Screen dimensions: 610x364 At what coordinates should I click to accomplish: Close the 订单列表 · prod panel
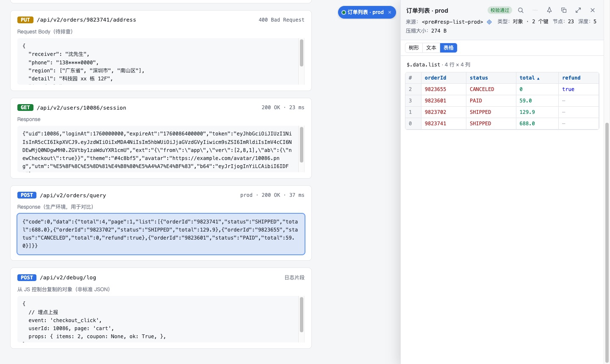pos(593,10)
